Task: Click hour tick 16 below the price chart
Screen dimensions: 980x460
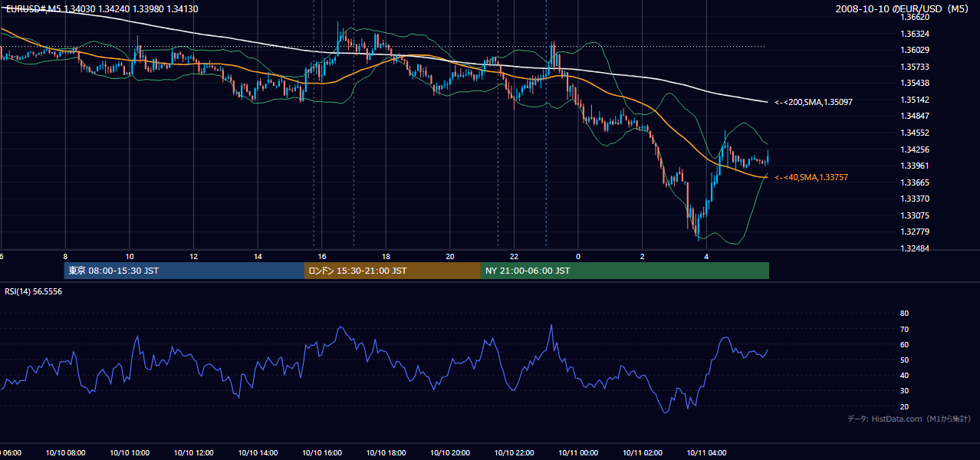Action: point(322,256)
